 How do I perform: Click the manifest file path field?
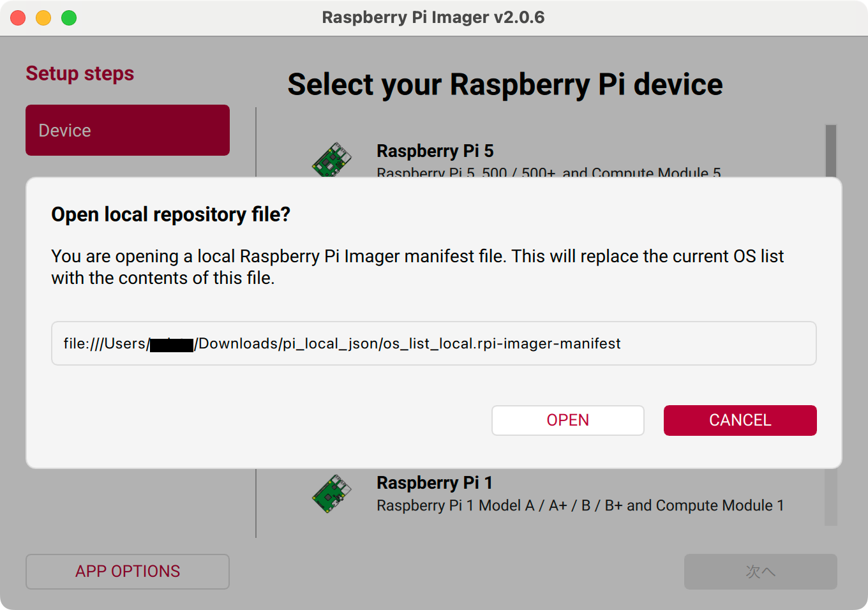[434, 343]
